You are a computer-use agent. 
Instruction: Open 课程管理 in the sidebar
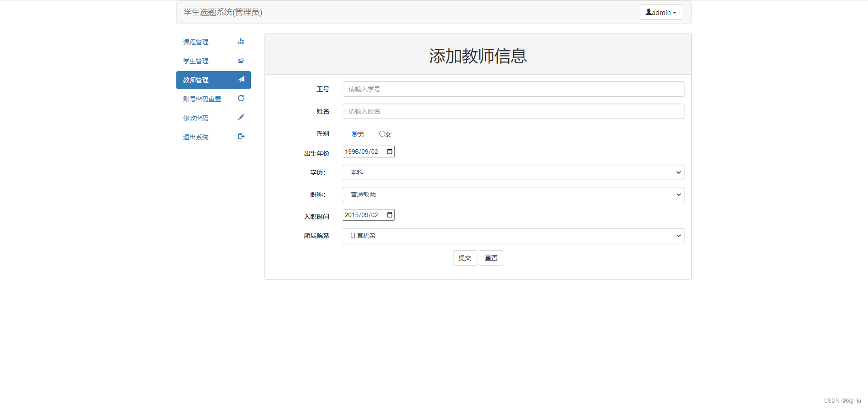[213, 42]
